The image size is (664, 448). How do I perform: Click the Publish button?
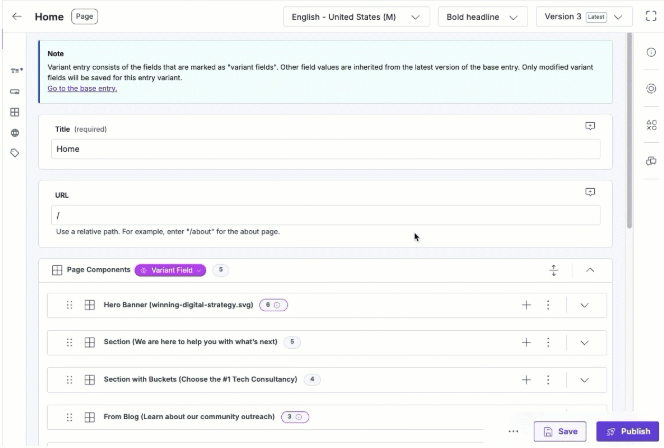click(627, 431)
